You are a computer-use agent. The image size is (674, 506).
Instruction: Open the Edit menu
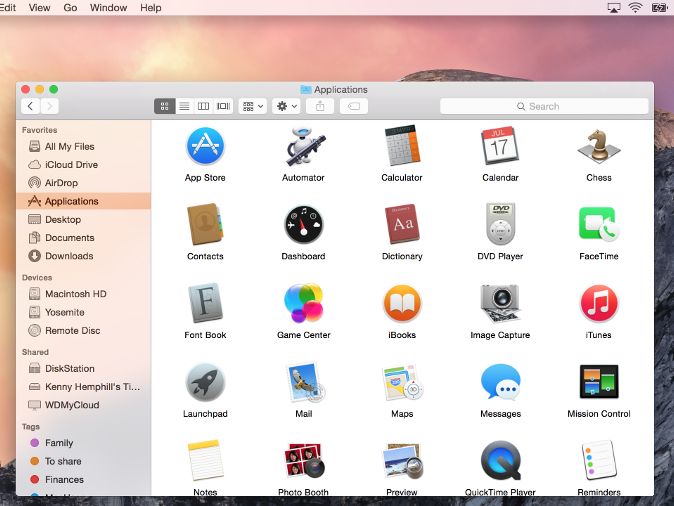[x=8, y=8]
